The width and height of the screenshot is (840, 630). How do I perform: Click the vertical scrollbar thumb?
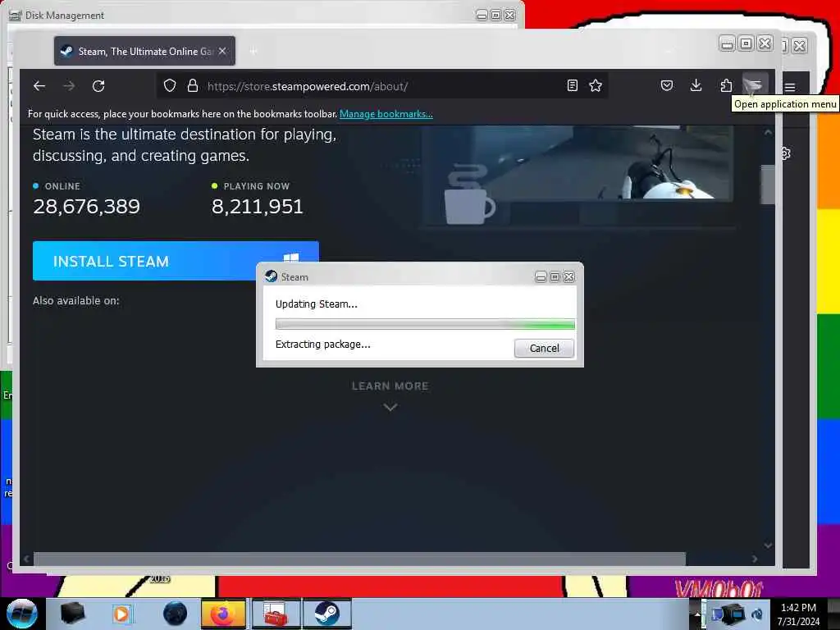(x=768, y=185)
